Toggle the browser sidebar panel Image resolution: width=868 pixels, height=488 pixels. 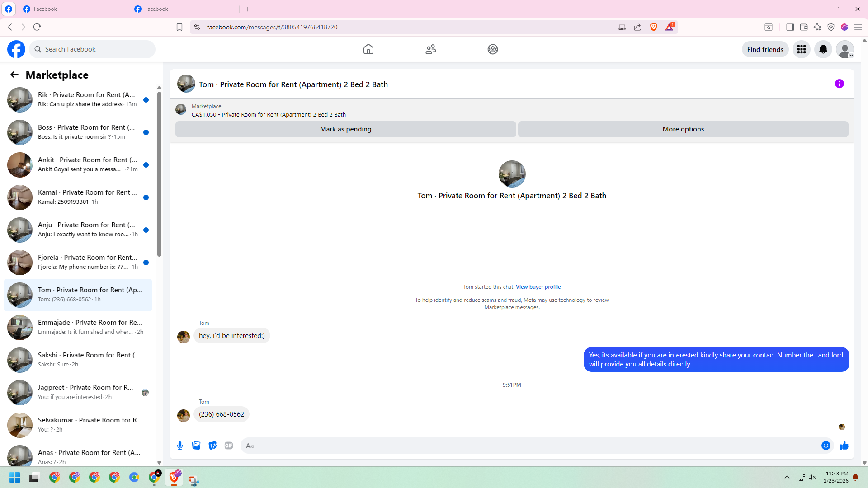click(790, 27)
